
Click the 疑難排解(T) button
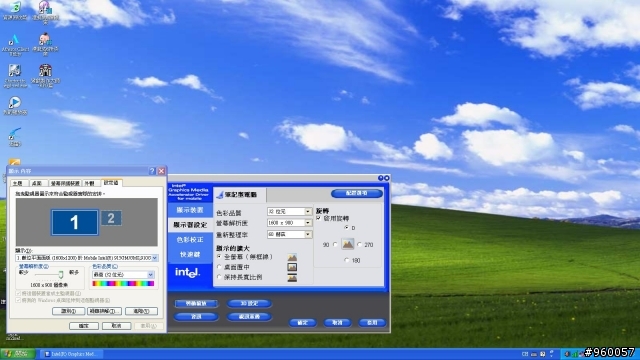coord(104,311)
